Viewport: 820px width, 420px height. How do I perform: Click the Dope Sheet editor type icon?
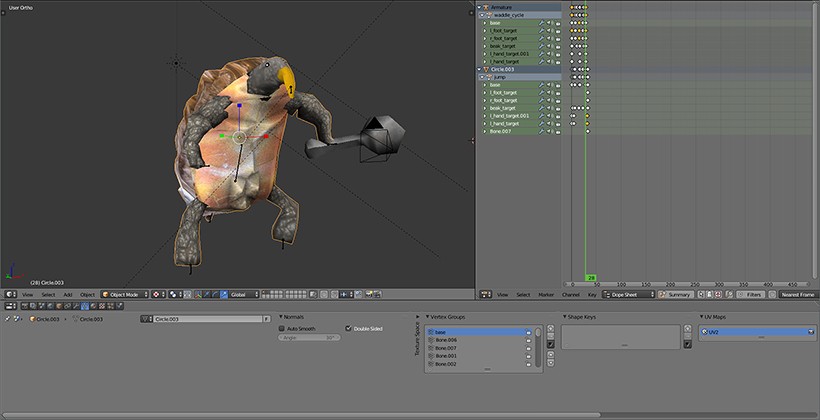(486, 294)
